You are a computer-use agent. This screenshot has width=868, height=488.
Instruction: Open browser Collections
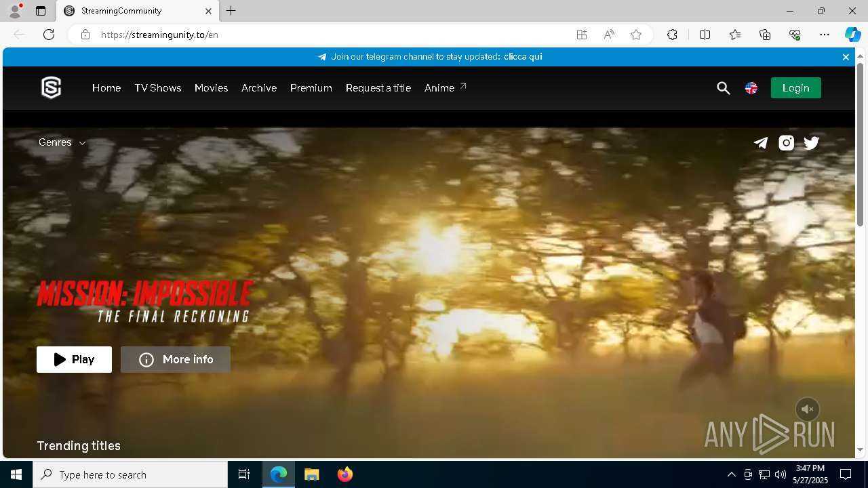coord(765,35)
